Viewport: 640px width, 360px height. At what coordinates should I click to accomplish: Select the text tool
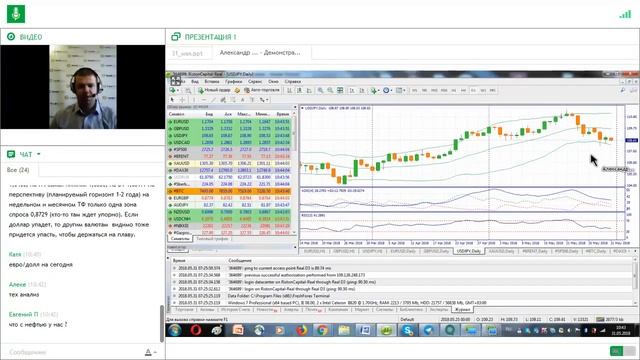coord(243,100)
